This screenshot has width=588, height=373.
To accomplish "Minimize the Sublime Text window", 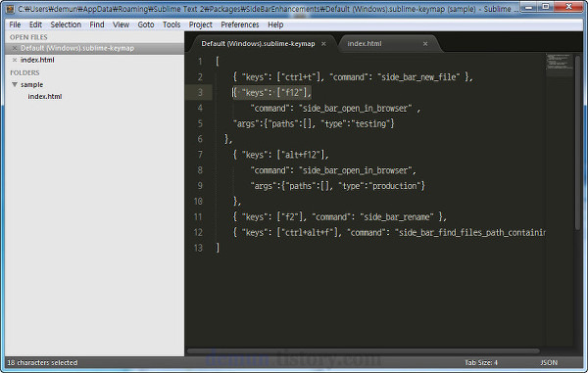I will [x=529, y=7].
